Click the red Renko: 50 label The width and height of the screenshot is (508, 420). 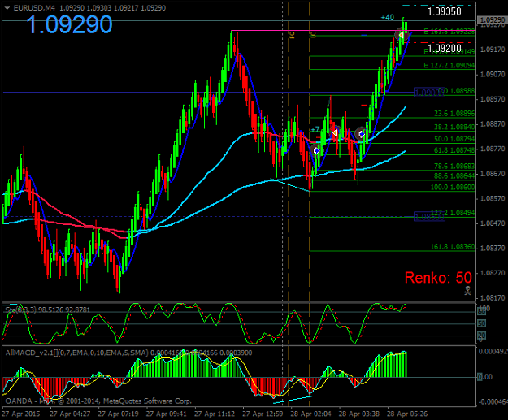(438, 278)
